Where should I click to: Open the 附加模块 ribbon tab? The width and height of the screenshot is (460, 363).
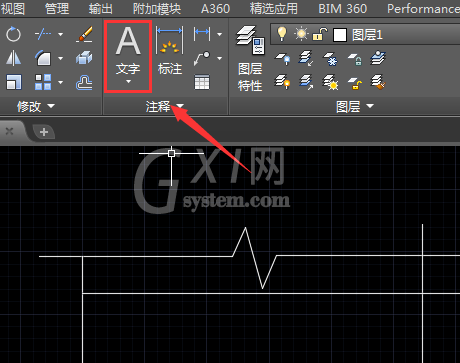tap(157, 9)
